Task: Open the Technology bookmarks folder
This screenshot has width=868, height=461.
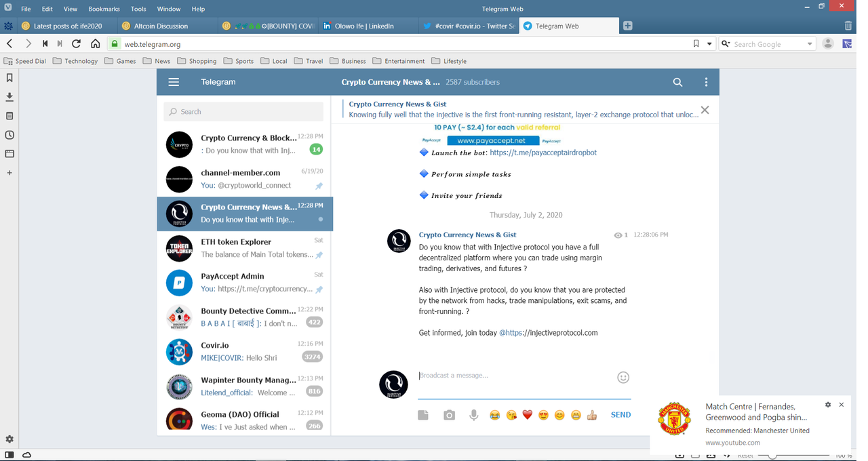Action: tap(75, 61)
